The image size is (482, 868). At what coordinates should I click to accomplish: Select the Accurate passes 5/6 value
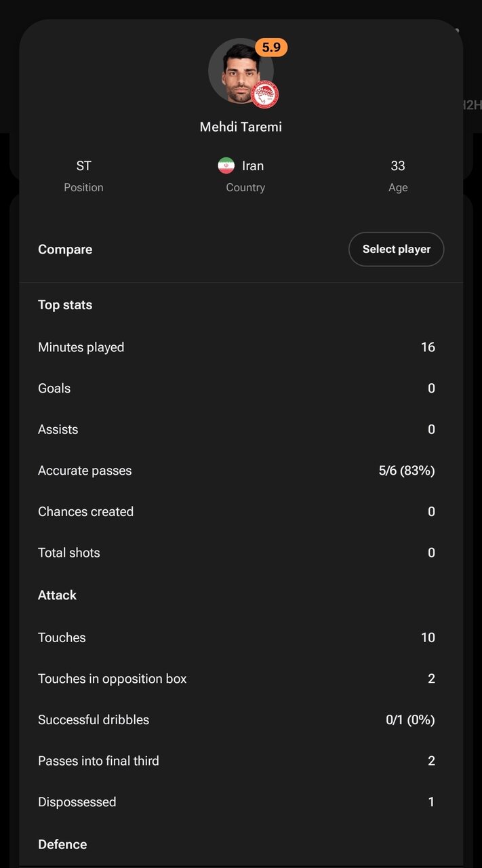407,471
